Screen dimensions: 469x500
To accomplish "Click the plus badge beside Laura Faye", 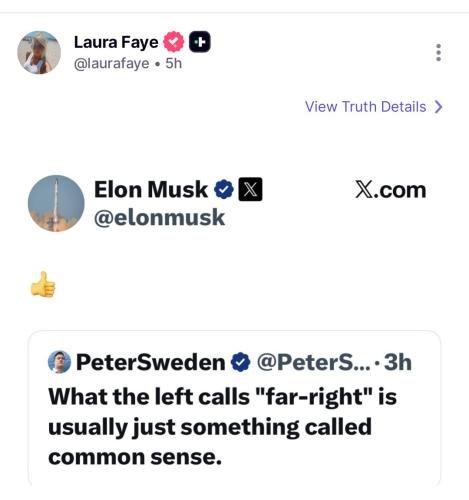I will (200, 42).
